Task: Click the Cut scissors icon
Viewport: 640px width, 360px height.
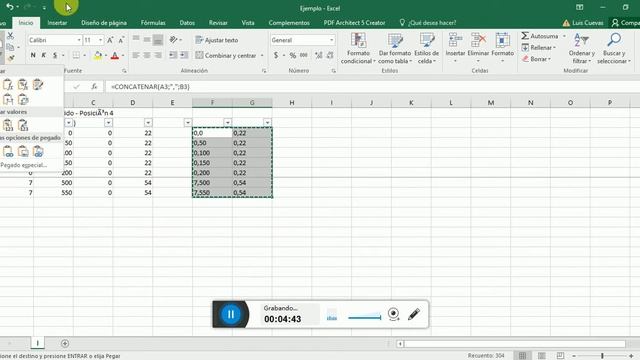Action: point(10,36)
